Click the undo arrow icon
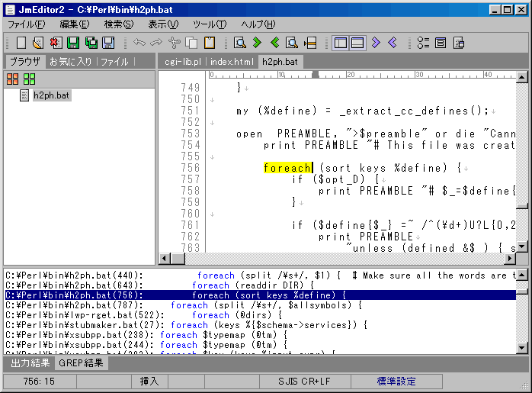This screenshot has height=393, width=532. [x=139, y=43]
